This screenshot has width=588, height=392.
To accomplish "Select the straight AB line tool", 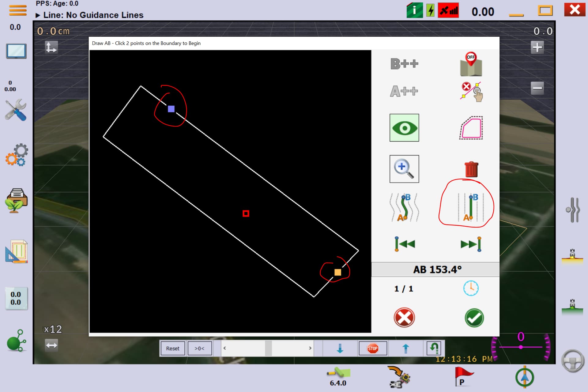I will point(471,207).
